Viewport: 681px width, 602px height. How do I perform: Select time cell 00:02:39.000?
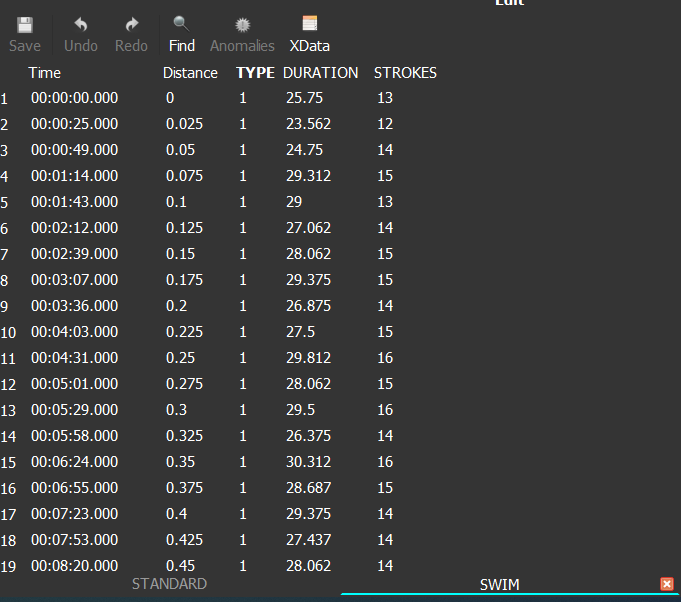tap(75, 254)
